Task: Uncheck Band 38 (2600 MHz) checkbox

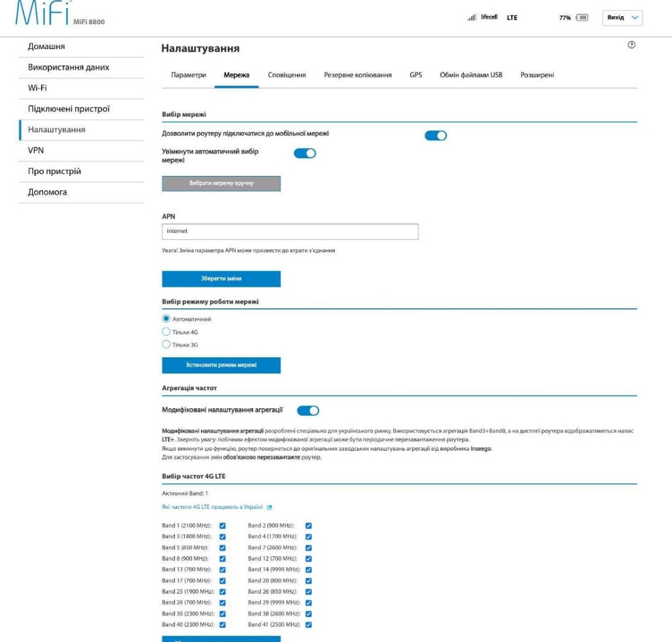Action: (308, 614)
